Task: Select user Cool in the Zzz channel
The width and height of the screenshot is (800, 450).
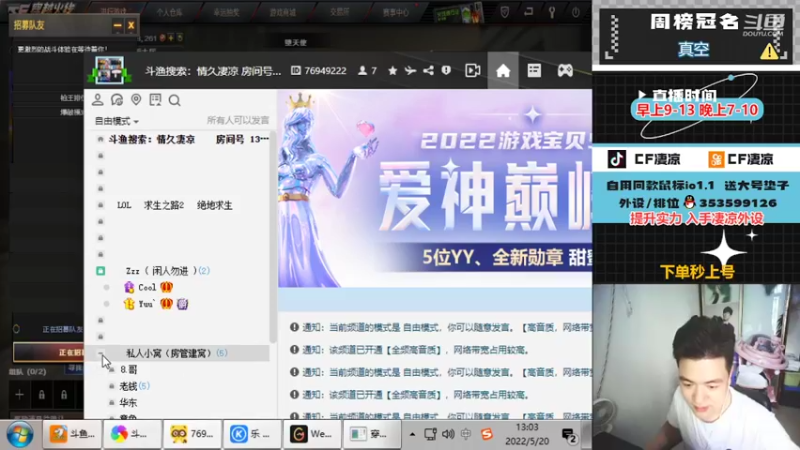Action: point(147,287)
